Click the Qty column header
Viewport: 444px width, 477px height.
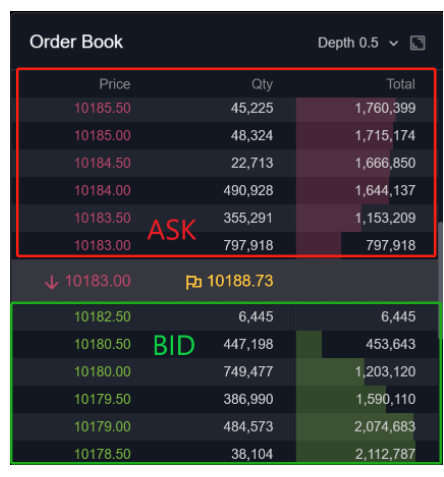(x=262, y=84)
